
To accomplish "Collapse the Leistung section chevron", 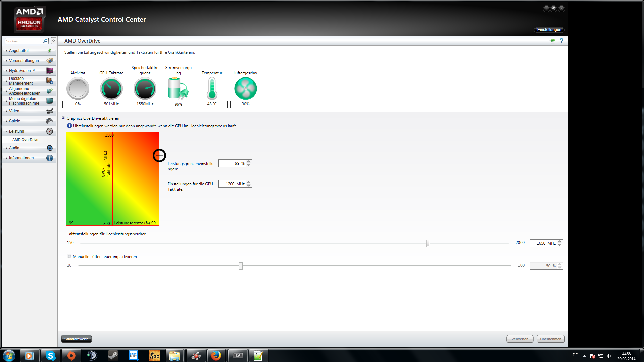I will [6, 131].
